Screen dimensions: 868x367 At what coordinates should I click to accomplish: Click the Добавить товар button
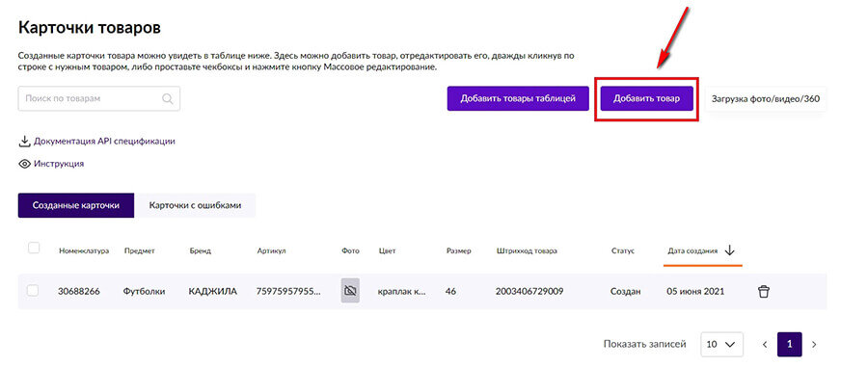[x=646, y=98]
